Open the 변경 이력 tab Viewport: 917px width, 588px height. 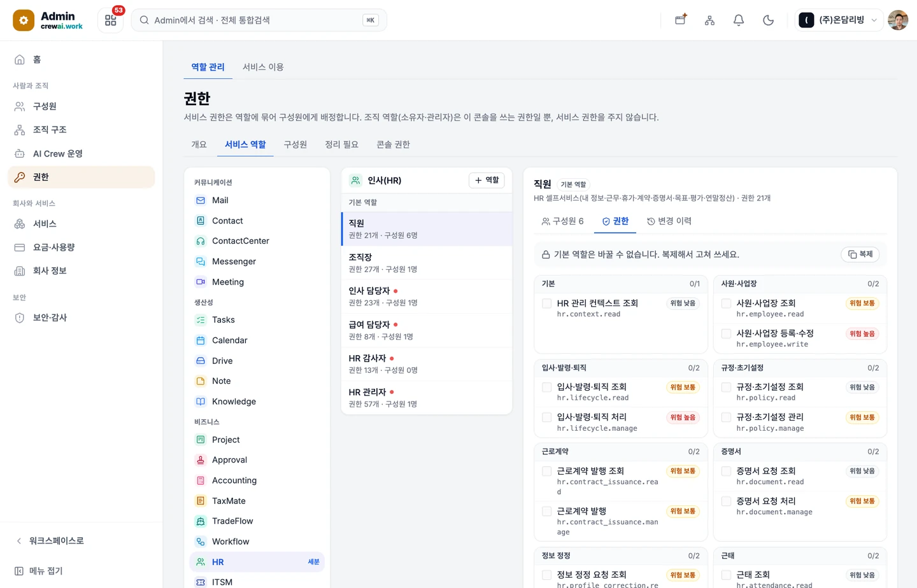(x=669, y=221)
